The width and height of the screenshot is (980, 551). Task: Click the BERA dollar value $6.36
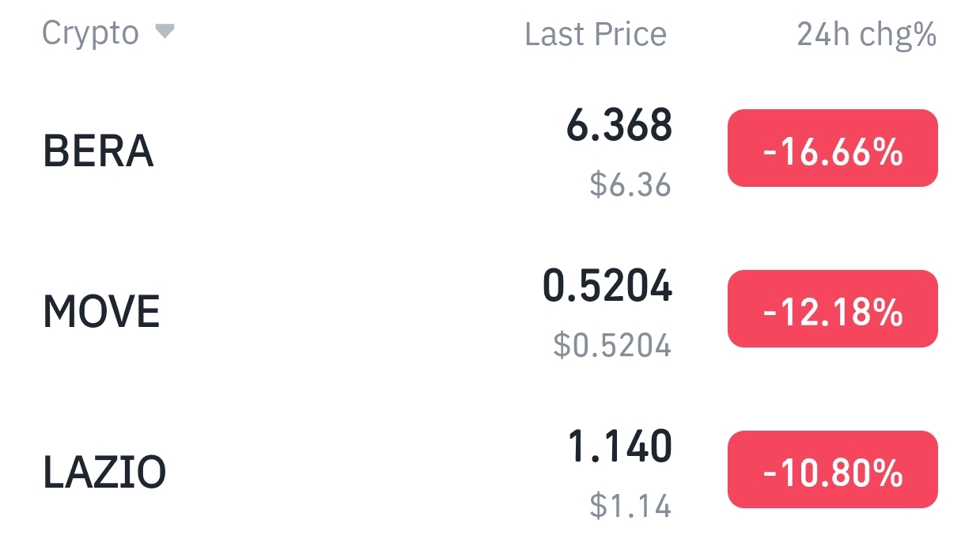pos(630,184)
